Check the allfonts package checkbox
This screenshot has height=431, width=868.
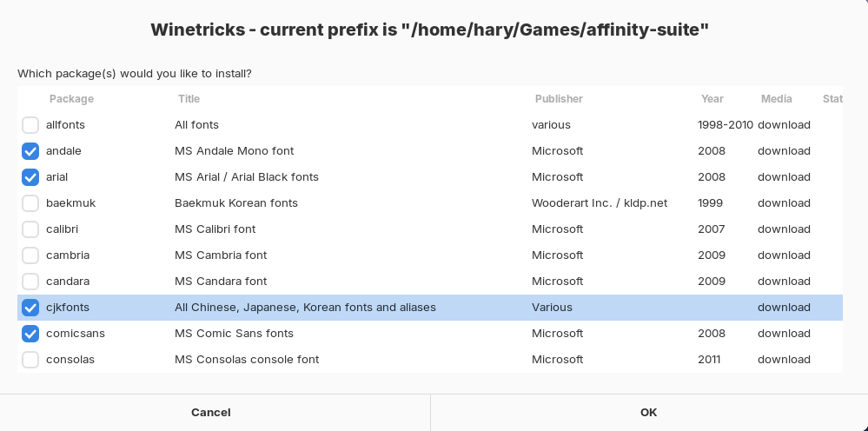30,125
